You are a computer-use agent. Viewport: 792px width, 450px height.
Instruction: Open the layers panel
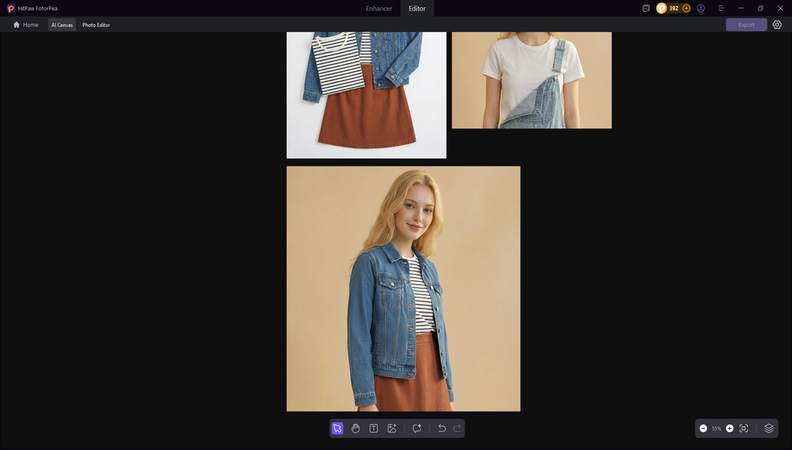pyautogui.click(x=769, y=428)
